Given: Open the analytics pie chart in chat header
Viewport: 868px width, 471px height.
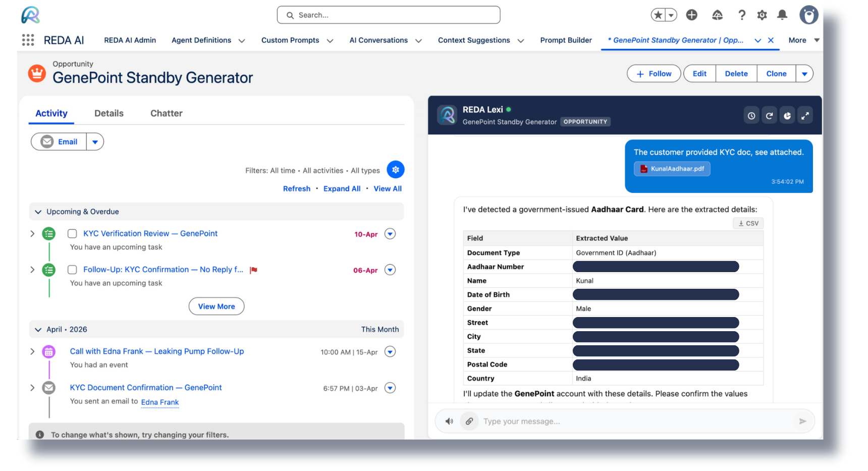Looking at the screenshot, I should [787, 115].
